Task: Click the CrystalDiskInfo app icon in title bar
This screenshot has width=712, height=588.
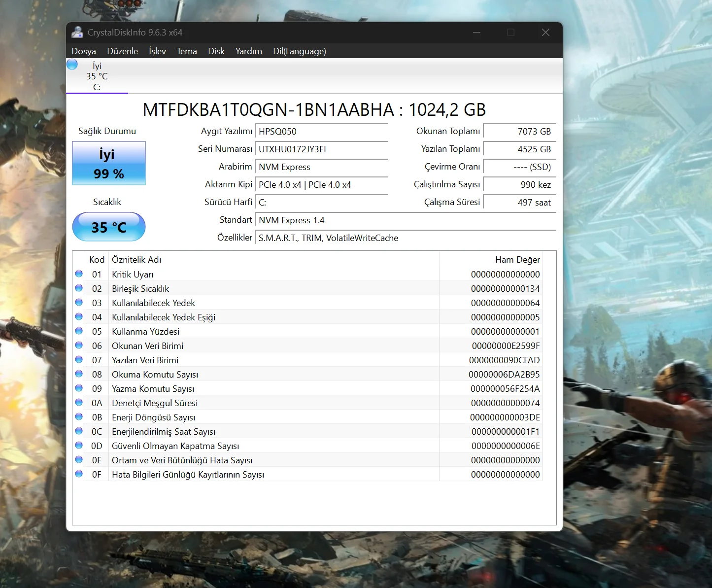Action: coord(77,33)
